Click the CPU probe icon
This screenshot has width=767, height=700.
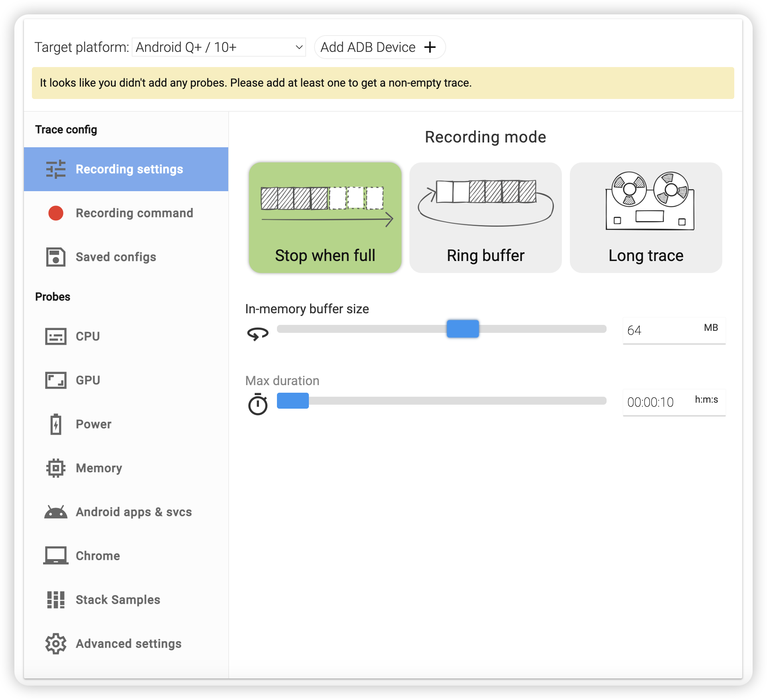click(x=55, y=336)
